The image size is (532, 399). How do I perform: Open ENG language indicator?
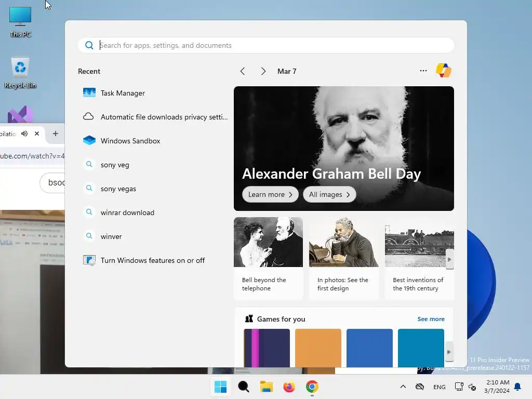pyautogui.click(x=440, y=387)
